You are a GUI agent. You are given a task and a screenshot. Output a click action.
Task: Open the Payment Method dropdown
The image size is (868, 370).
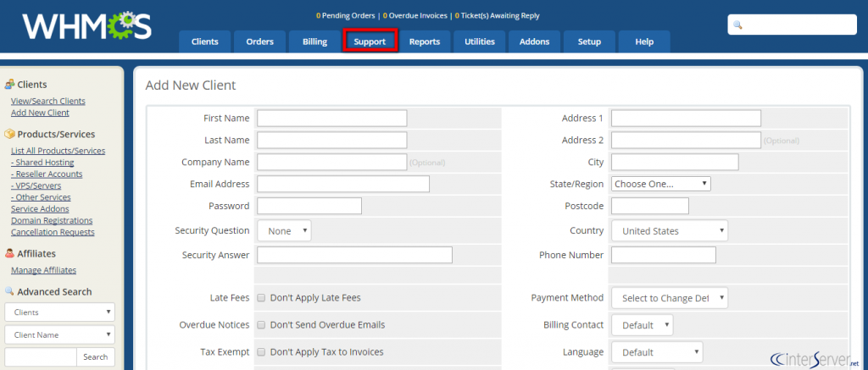tap(670, 297)
